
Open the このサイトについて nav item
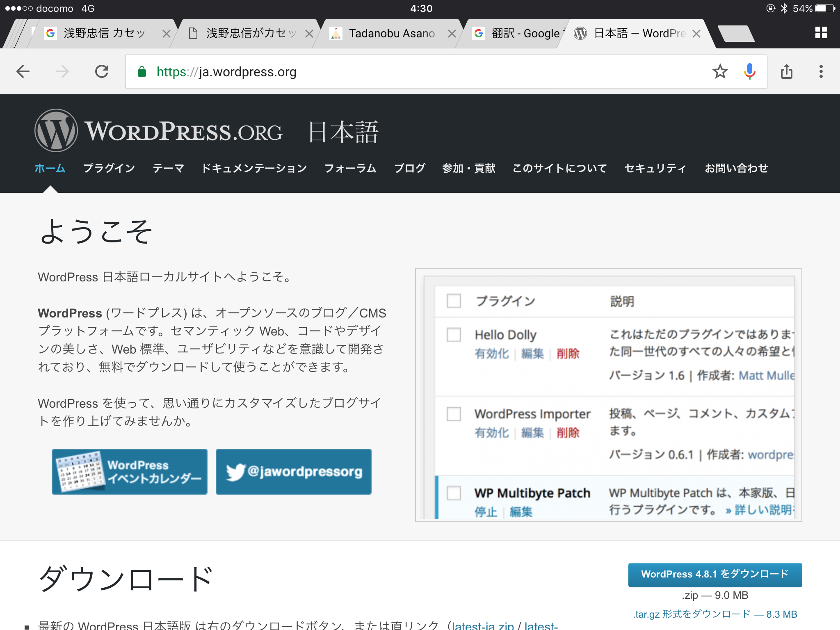point(559,168)
